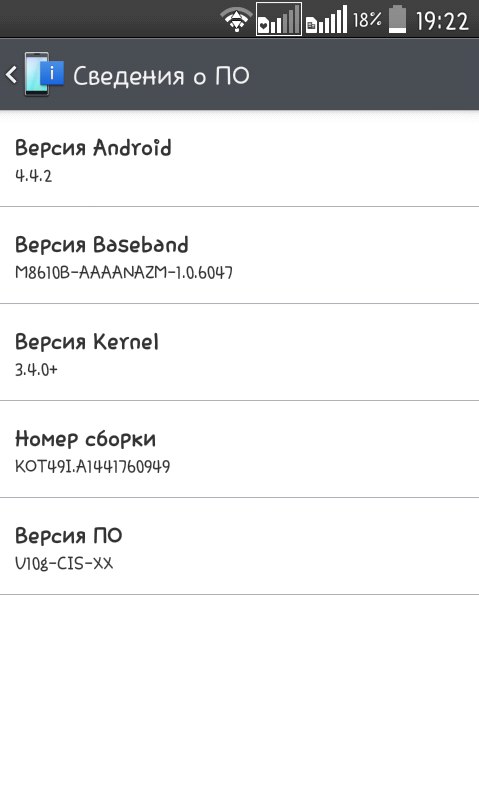Tap the 19:22 clock in the status bar
479x799 pixels.
coord(442,21)
